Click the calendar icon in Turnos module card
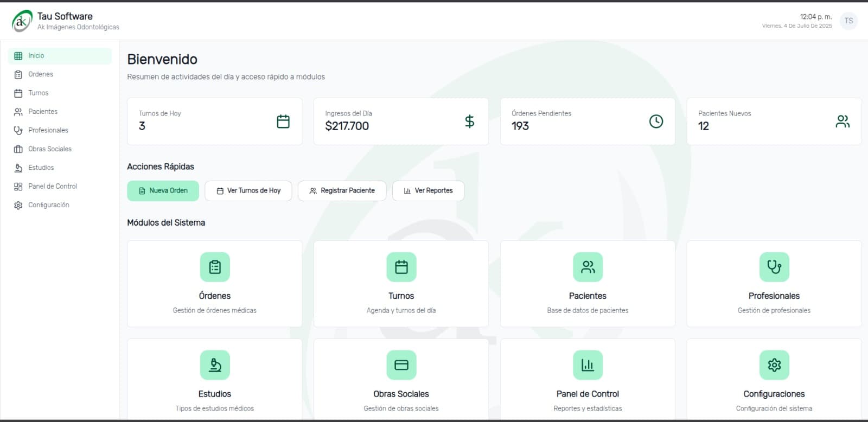 (401, 267)
